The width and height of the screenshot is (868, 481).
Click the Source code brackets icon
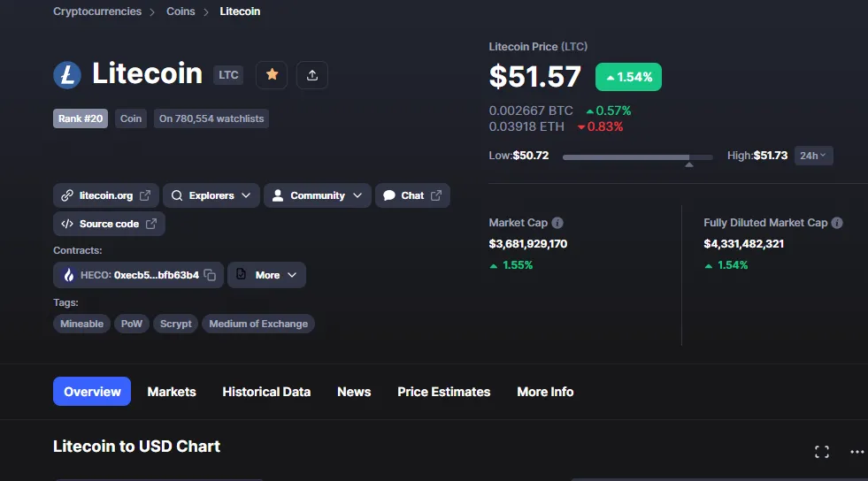(67, 224)
